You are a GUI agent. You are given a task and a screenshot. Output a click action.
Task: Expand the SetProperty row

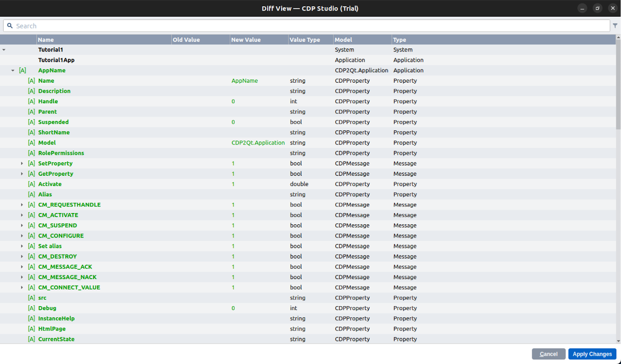coord(22,164)
